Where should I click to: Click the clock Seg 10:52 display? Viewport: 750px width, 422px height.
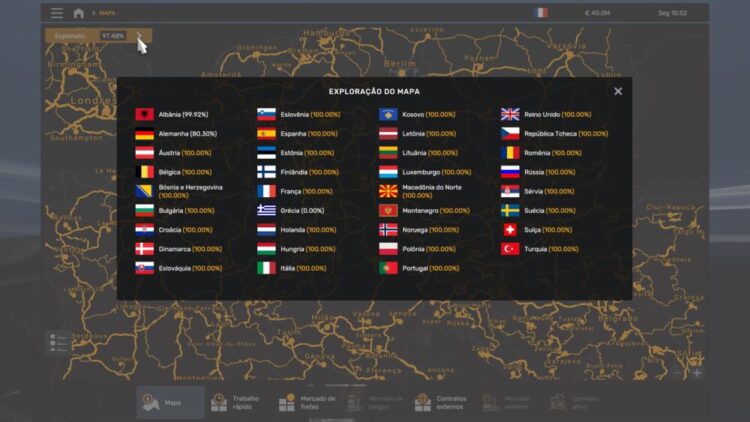673,13
